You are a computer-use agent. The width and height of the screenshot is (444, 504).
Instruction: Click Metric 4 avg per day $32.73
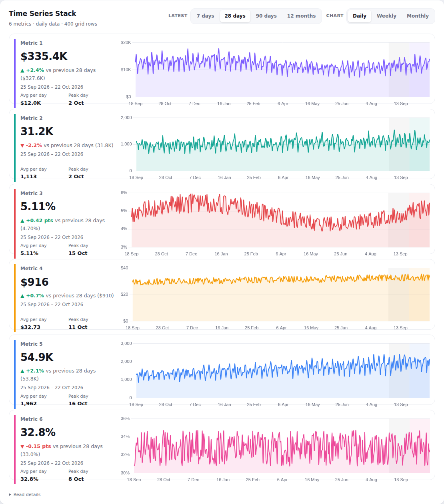[x=30, y=327]
